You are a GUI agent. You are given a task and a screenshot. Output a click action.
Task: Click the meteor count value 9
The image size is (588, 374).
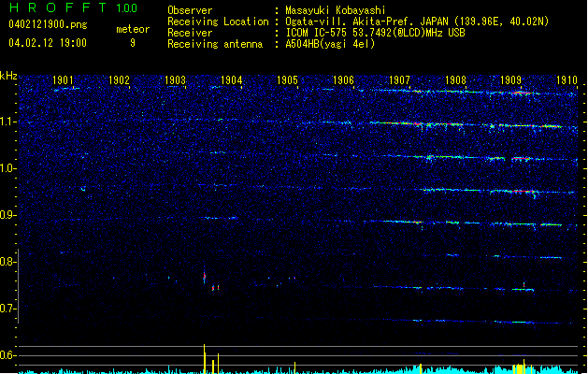tap(133, 43)
